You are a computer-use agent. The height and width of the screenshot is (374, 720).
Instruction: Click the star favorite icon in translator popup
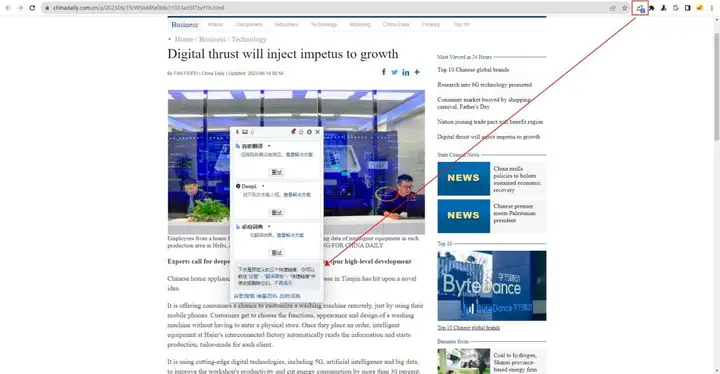[x=301, y=132]
